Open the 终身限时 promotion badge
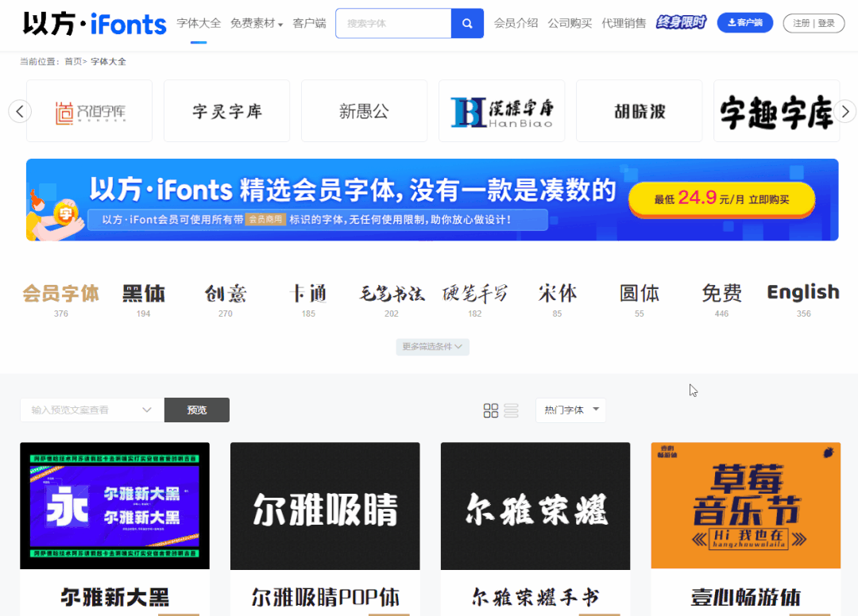The width and height of the screenshot is (858, 616). click(x=682, y=22)
